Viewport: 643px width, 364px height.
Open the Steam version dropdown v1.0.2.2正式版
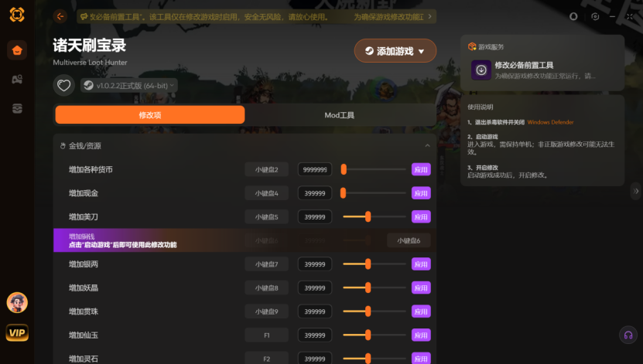coord(129,85)
